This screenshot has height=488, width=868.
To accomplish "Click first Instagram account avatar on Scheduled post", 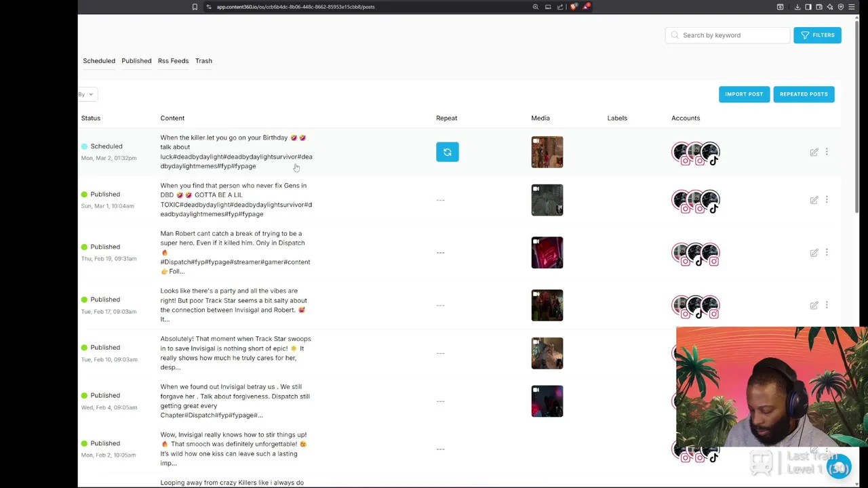I will pos(681,152).
